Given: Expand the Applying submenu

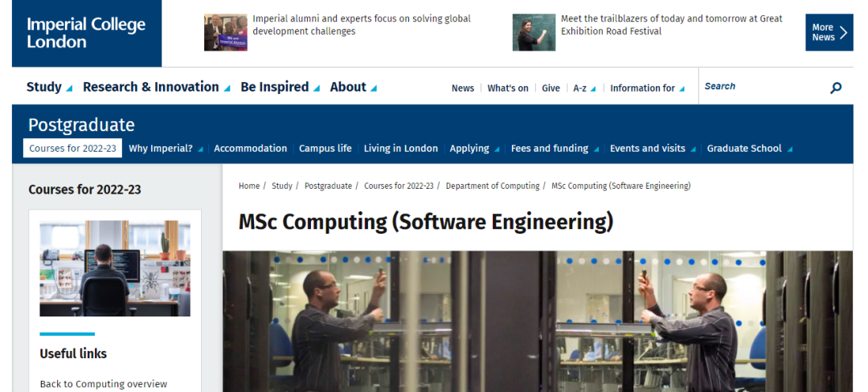Looking at the screenshot, I should coord(474,148).
